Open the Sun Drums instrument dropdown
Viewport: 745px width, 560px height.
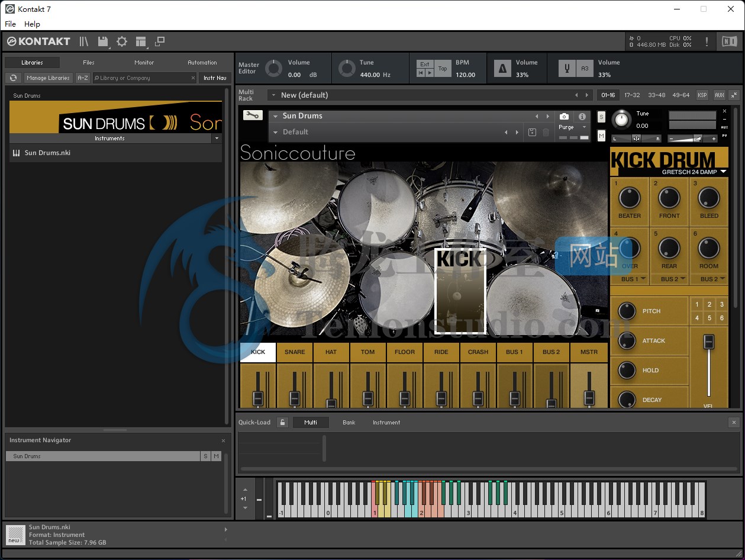(x=275, y=116)
